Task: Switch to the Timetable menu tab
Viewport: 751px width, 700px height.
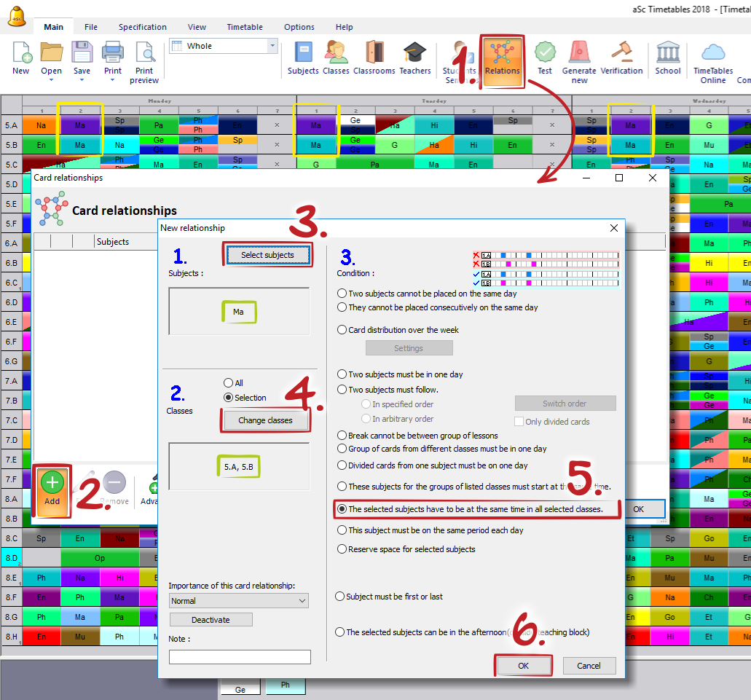Action: [245, 27]
